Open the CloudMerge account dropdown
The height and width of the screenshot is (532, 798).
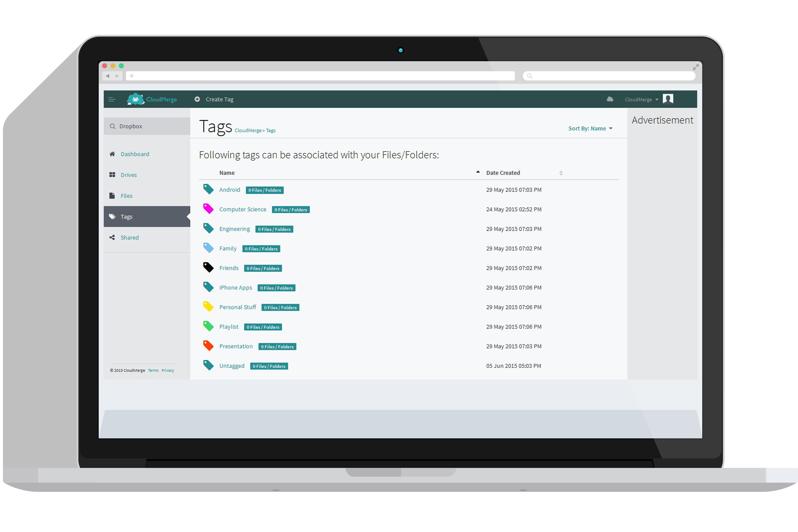pos(641,99)
